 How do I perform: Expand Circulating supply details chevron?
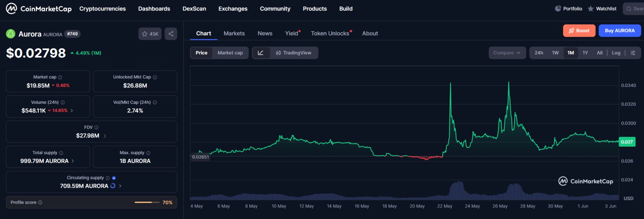pyautogui.click(x=120, y=186)
